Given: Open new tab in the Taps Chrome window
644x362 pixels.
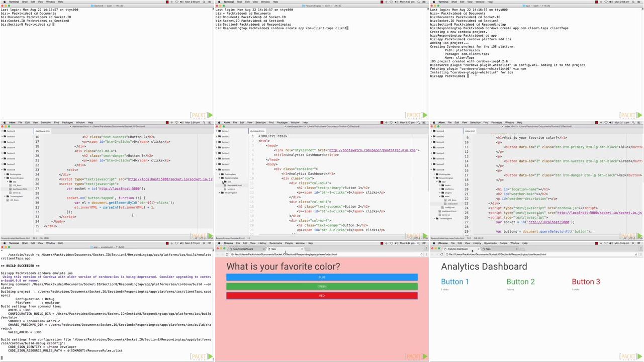Looking at the screenshot, I should click(x=308, y=249).
